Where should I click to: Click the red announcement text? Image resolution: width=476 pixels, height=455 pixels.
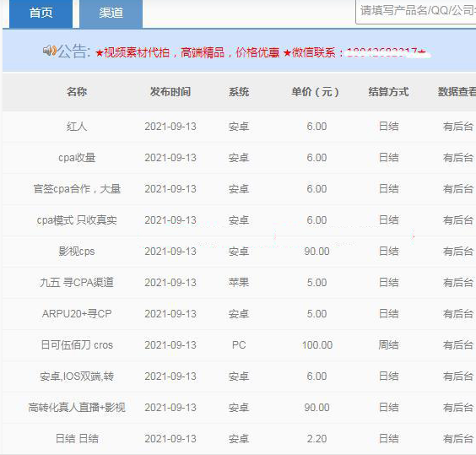click(x=262, y=52)
